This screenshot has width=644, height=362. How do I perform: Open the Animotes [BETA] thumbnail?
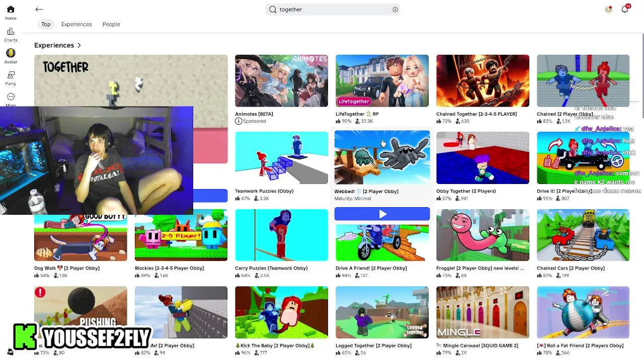(x=281, y=81)
